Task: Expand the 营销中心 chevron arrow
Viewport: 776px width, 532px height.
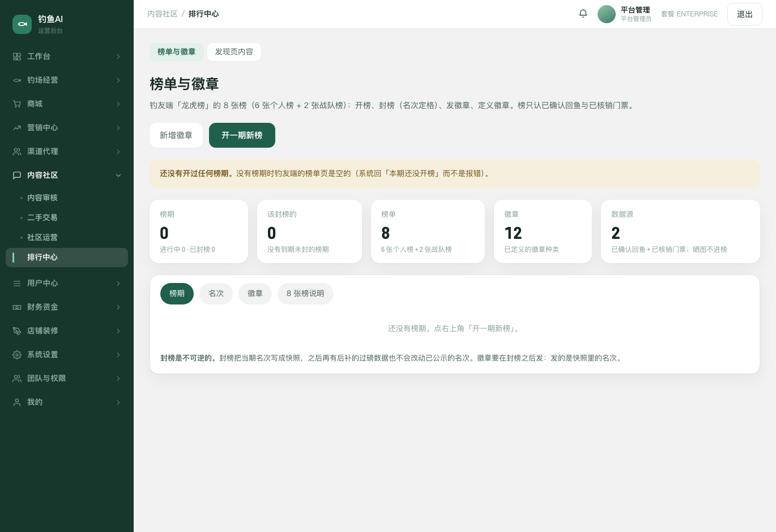Action: click(x=118, y=128)
